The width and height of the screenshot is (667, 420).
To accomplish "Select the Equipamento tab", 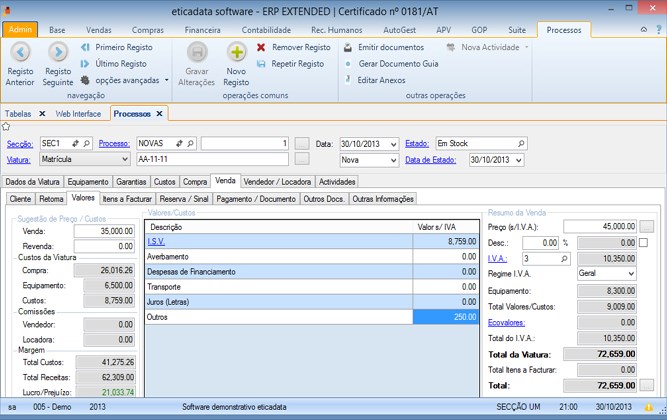I will [x=88, y=182].
